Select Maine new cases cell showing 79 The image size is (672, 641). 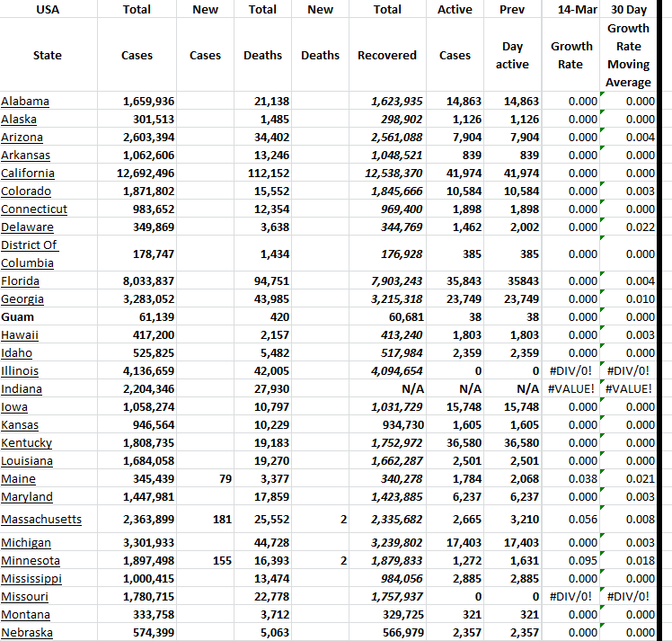(205, 479)
